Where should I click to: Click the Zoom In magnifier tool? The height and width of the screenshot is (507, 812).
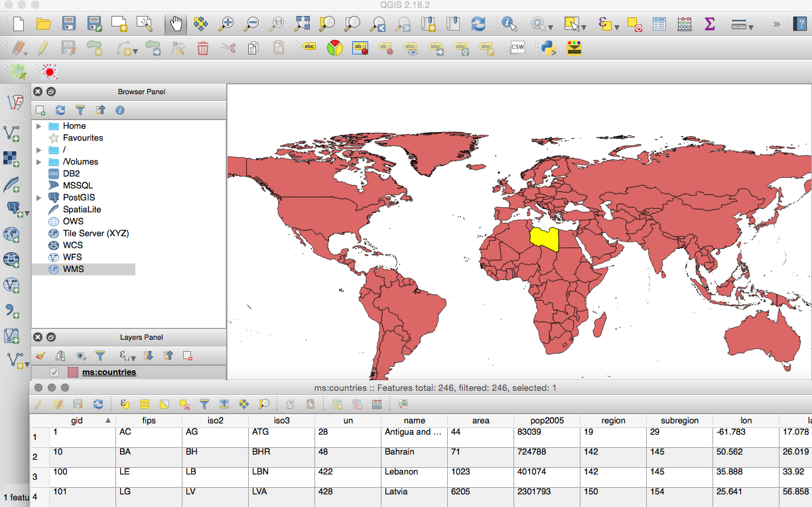point(226,25)
